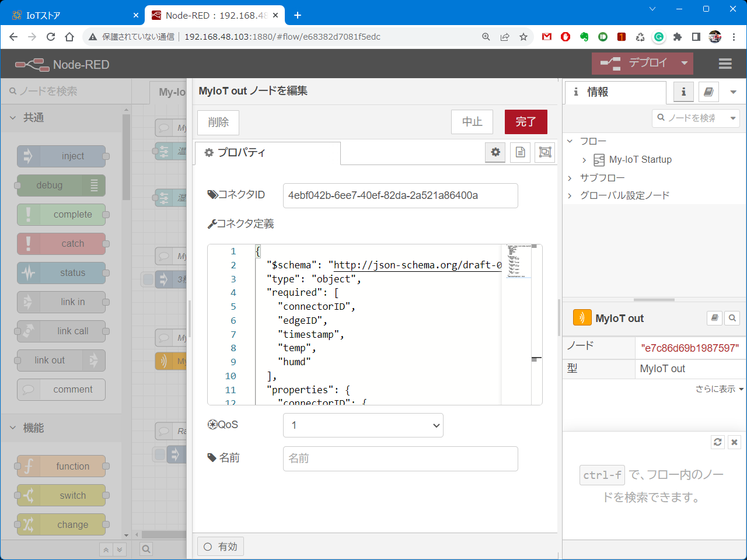Image resolution: width=747 pixels, height=560 pixels.
Task: Open the QoS dropdown
Action: pyautogui.click(x=363, y=425)
